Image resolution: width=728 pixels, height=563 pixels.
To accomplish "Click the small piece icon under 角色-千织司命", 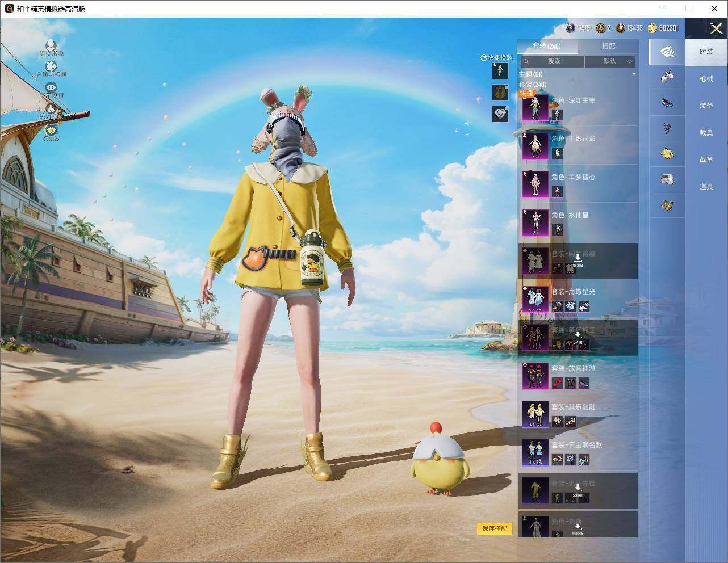I will pyautogui.click(x=557, y=154).
